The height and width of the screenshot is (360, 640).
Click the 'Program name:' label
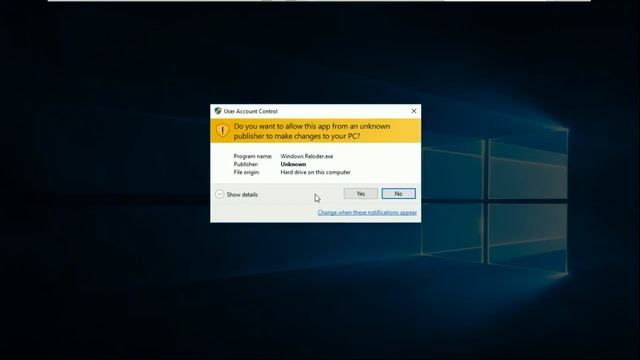[253, 156]
